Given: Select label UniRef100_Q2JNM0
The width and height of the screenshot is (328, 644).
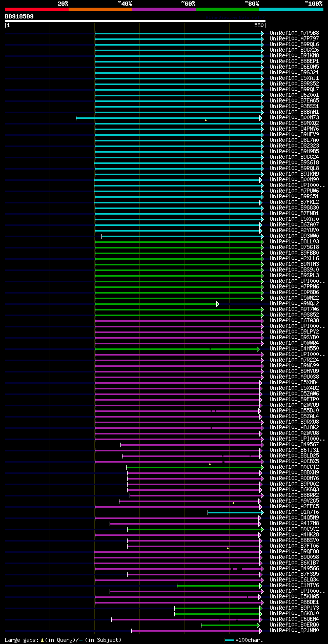Looking at the screenshot, I should [x=294, y=630].
